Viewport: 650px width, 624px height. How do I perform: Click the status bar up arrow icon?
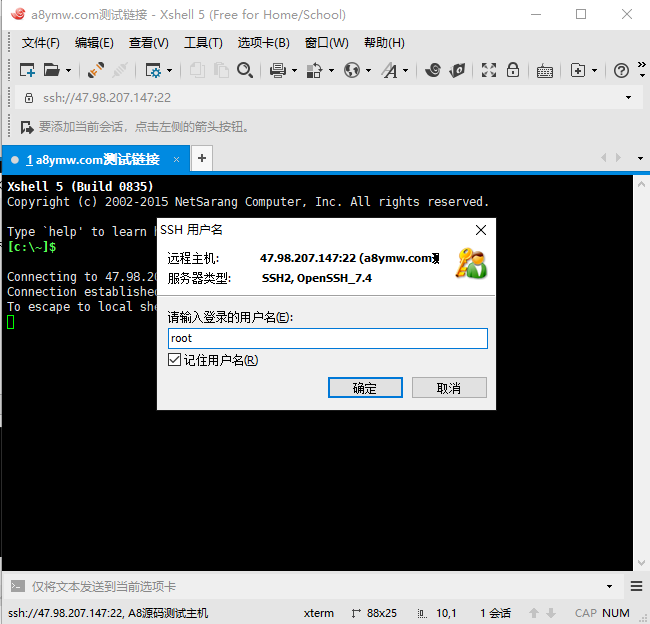[x=534, y=613]
